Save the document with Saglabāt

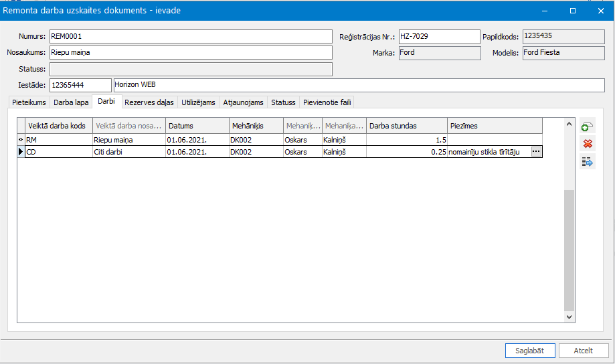tap(530, 351)
